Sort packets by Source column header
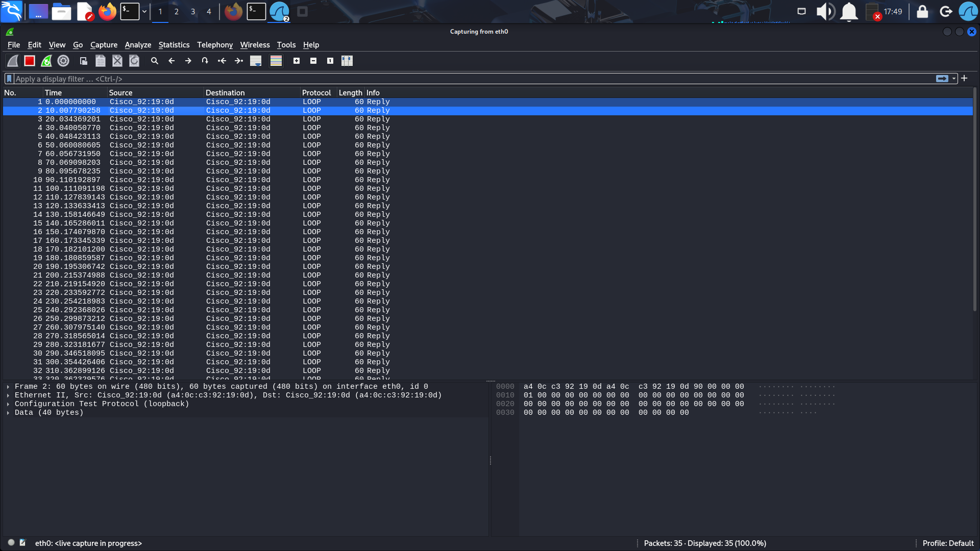 tap(155, 93)
